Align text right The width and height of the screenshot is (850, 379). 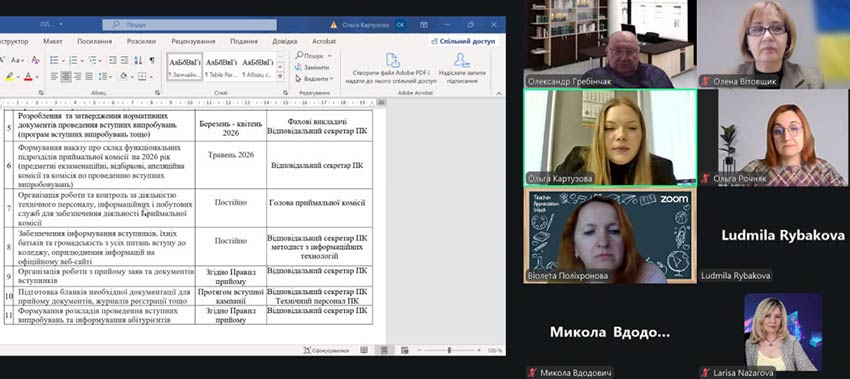pos(77,76)
